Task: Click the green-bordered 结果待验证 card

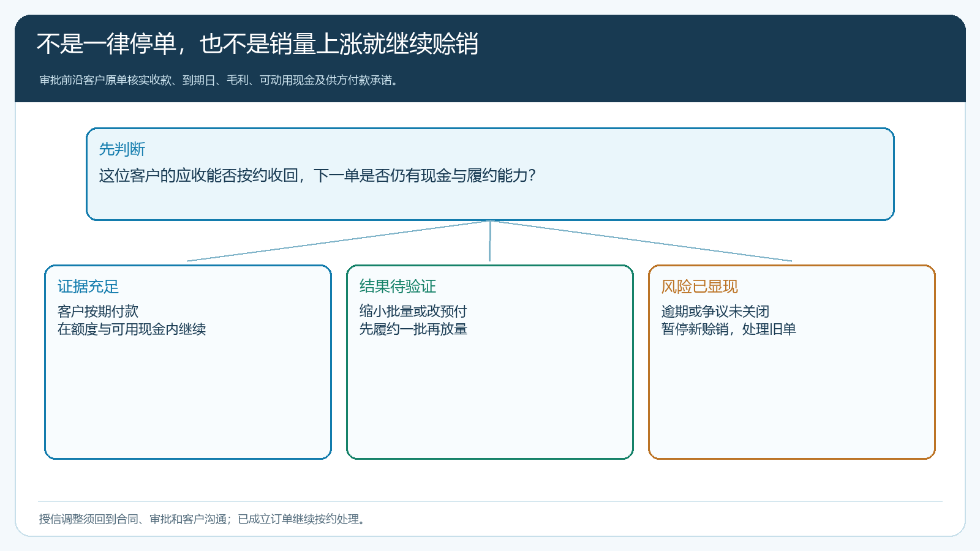Action: [490, 362]
